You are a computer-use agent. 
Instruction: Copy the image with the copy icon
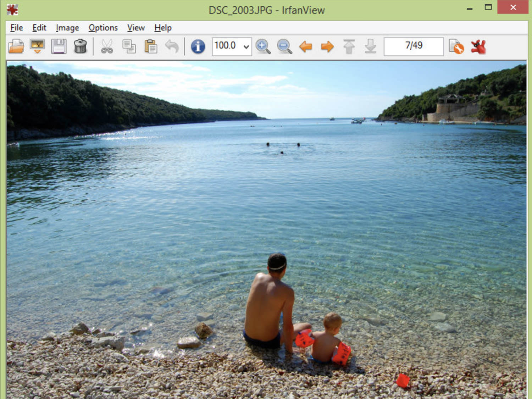coord(129,46)
